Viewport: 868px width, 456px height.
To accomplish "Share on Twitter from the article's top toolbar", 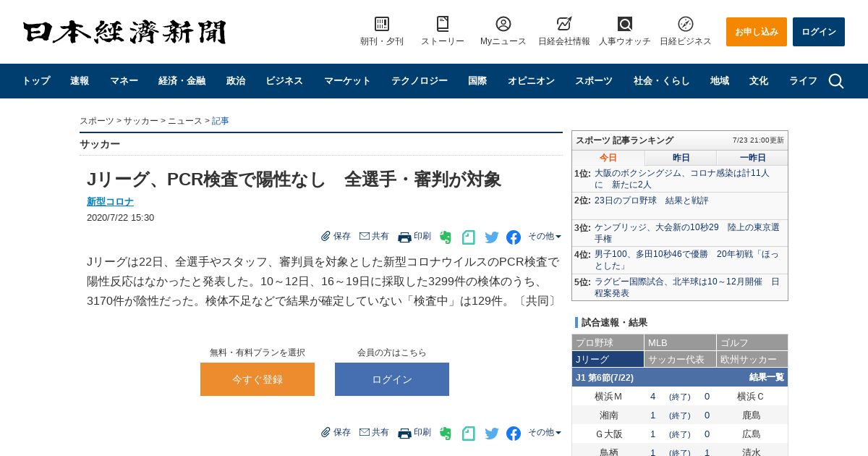I will [492, 237].
